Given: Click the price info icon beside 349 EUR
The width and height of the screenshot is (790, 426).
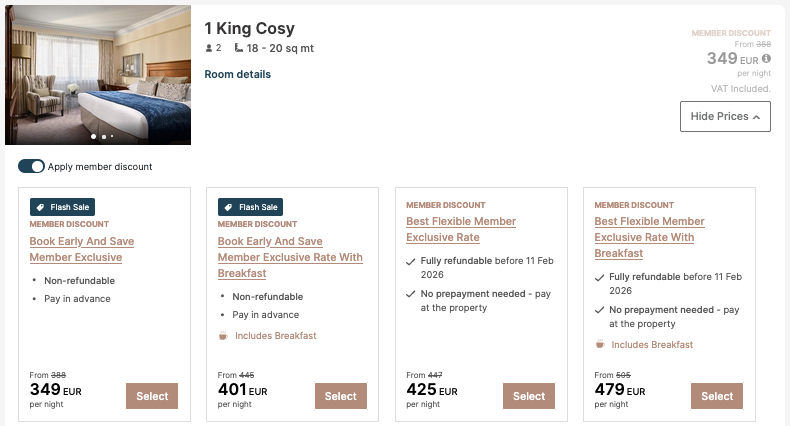Looking at the screenshot, I should [766, 59].
